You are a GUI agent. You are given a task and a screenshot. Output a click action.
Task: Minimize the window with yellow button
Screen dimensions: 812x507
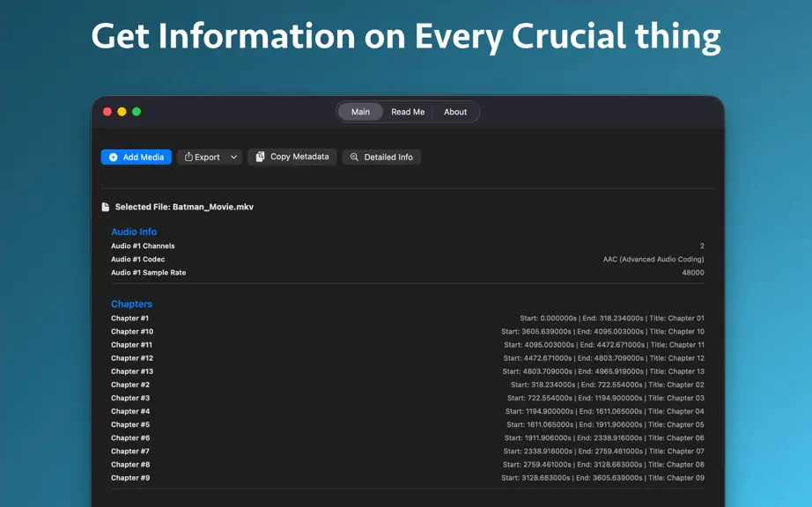point(122,112)
